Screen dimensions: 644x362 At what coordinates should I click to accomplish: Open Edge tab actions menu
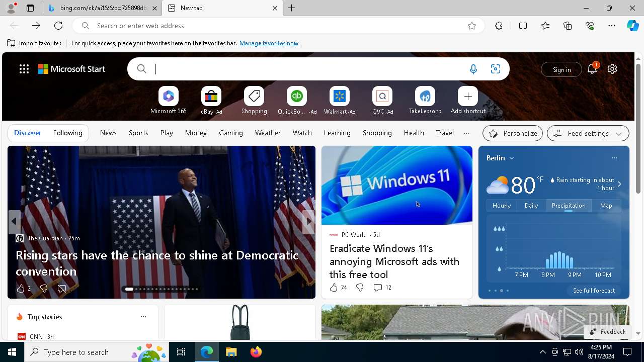30,8
